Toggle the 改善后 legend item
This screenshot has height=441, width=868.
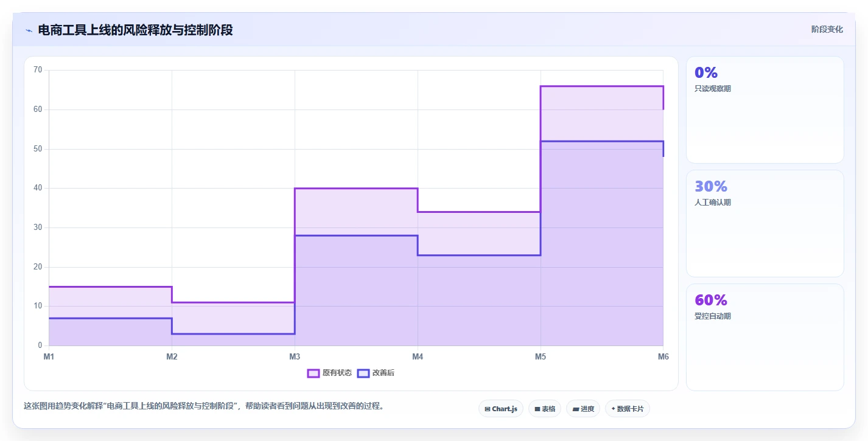tap(376, 373)
